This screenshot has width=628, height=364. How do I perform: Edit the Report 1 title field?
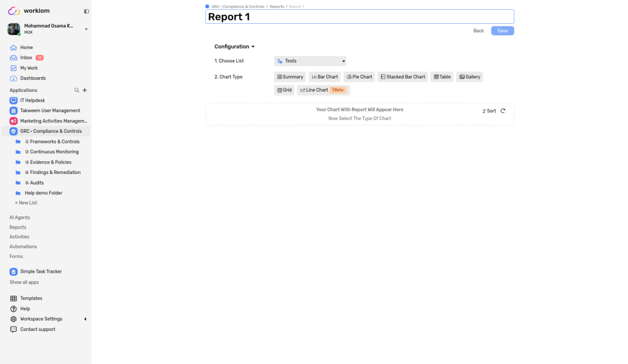pyautogui.click(x=359, y=17)
